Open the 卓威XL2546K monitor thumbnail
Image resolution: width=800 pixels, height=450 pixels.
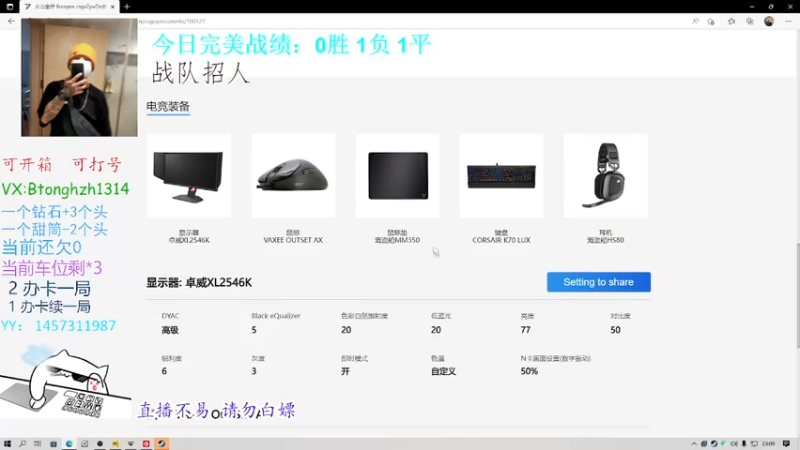tap(189, 176)
